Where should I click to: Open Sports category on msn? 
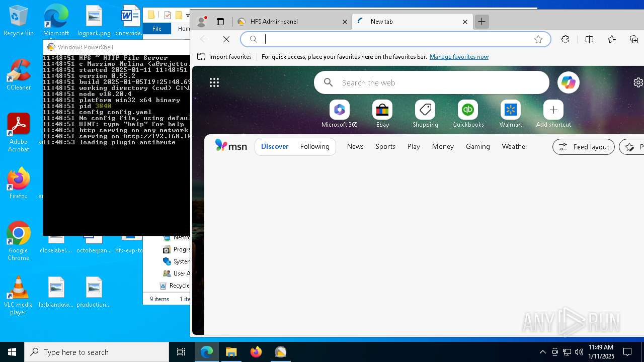[x=385, y=146]
